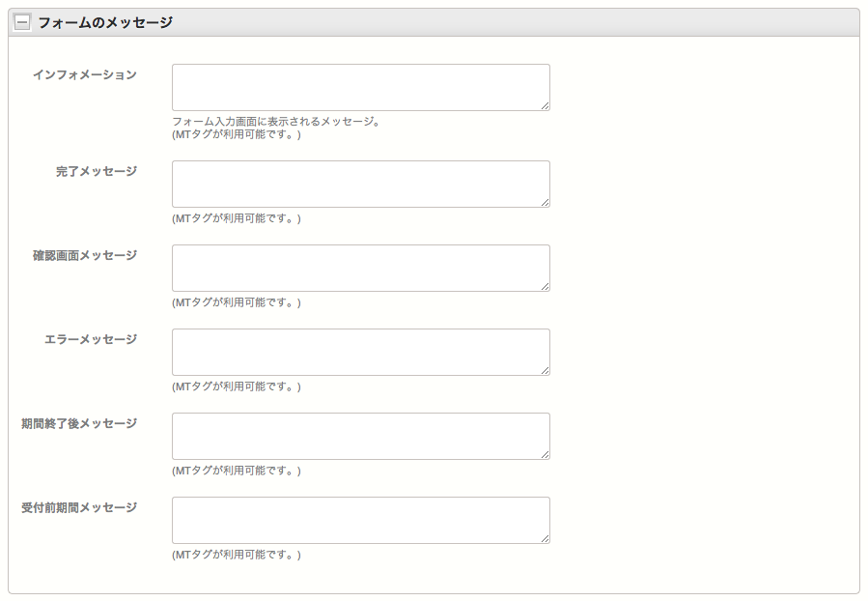Click the エラーメッセージ field label

(x=91, y=339)
